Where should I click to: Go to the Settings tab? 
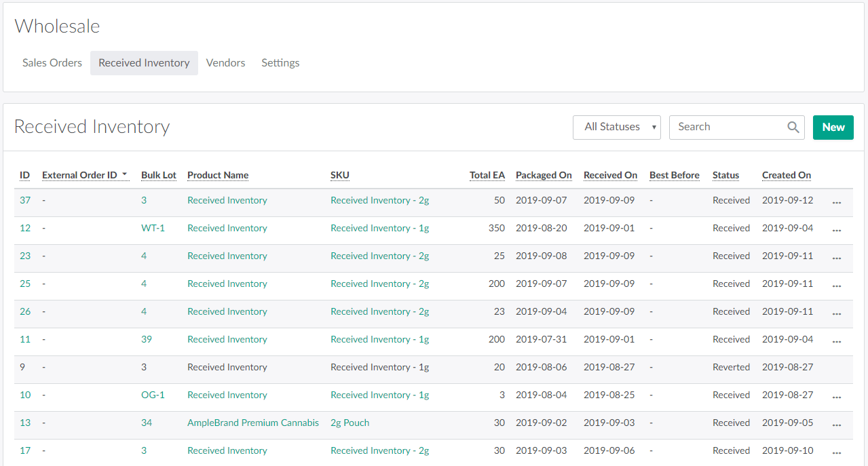280,63
